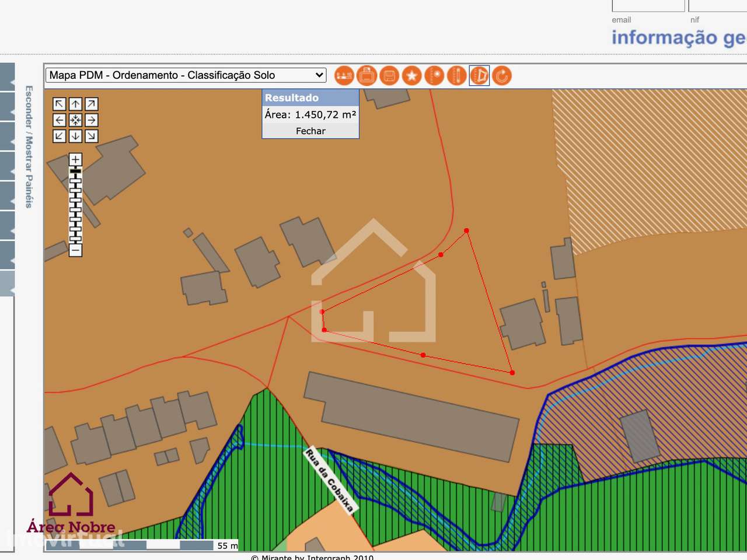Select the line distance measuring tool

[456, 75]
